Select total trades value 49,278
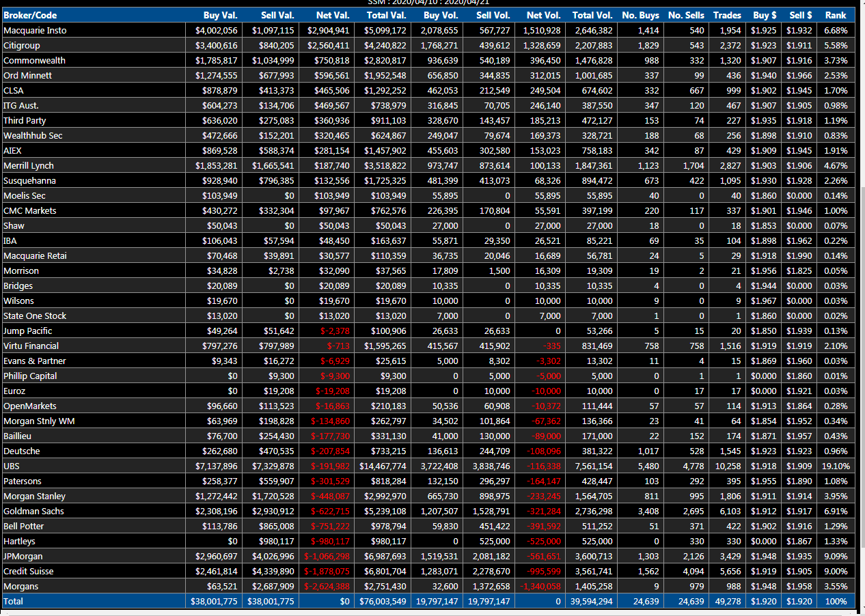Image resolution: width=865 pixels, height=616 pixels. click(x=728, y=601)
